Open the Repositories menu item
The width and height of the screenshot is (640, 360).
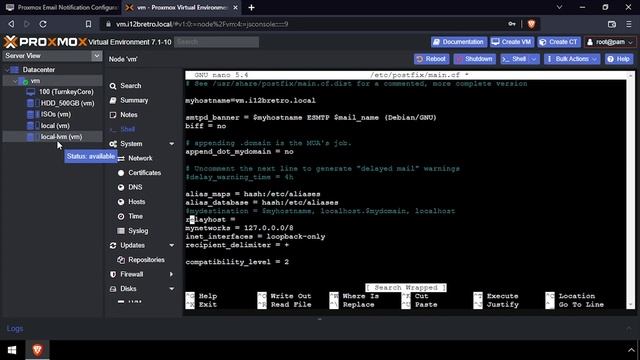point(146,260)
